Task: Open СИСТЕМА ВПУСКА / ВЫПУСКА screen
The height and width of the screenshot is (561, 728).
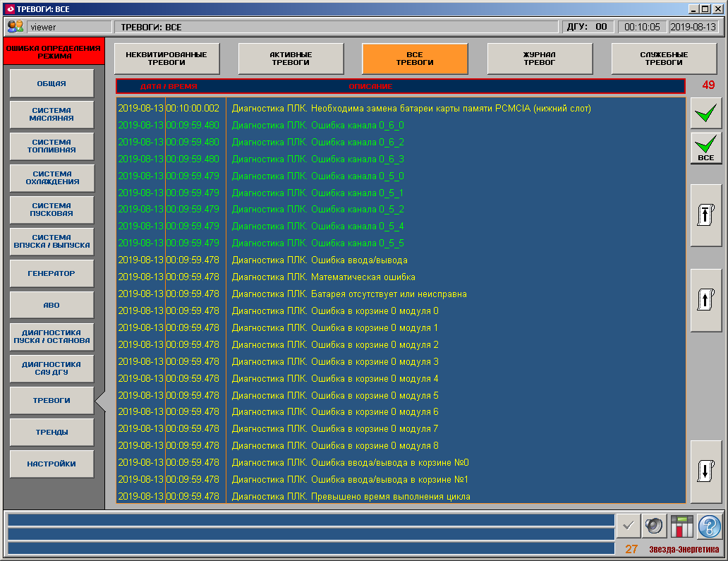Action: pos(51,241)
